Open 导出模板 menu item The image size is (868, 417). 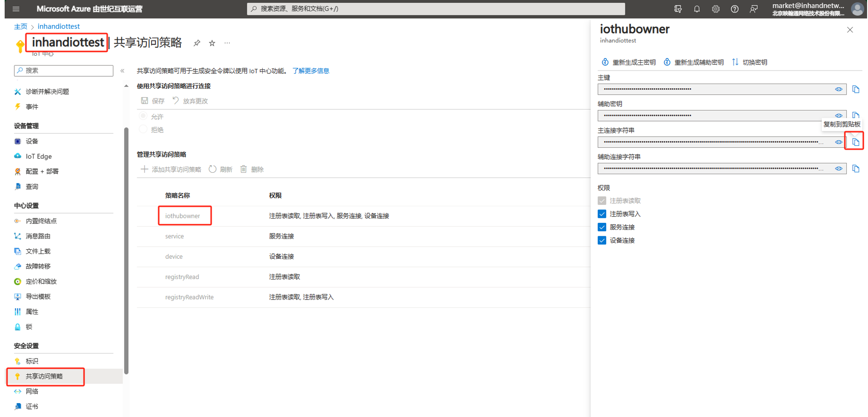tap(32, 297)
